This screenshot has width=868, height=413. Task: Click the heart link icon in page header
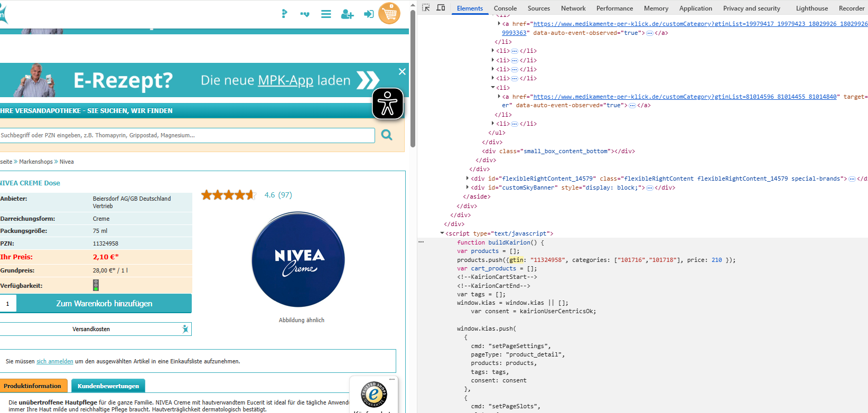pos(305,14)
